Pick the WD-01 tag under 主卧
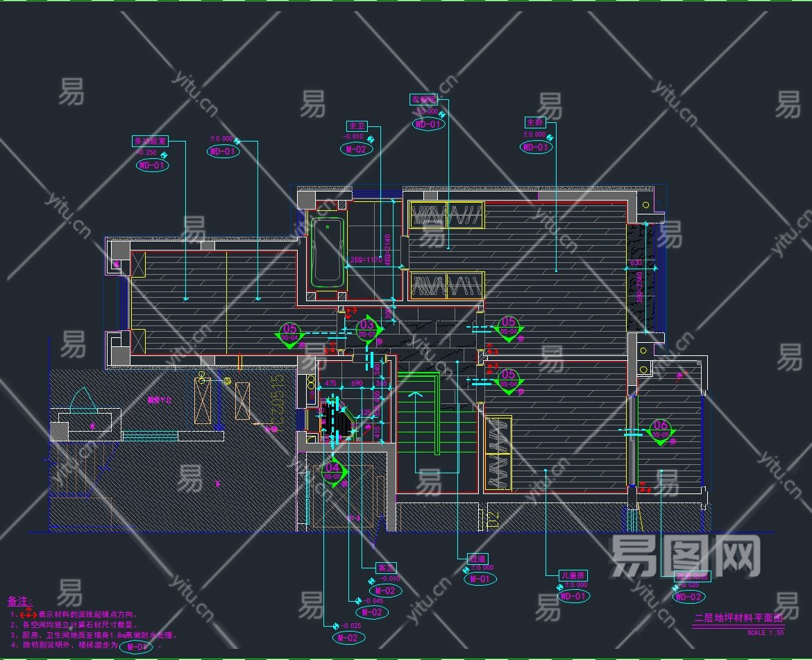The width and height of the screenshot is (812, 660). coord(536,147)
